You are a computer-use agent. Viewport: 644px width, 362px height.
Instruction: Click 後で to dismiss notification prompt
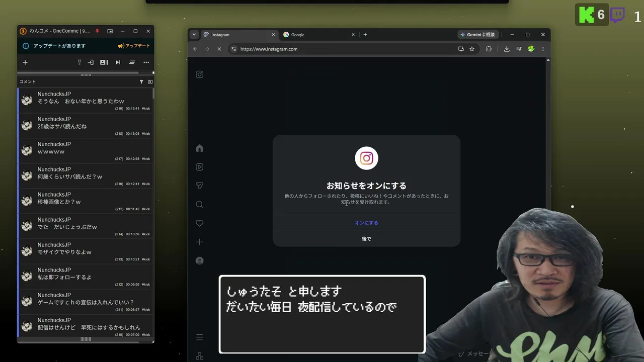(366, 239)
